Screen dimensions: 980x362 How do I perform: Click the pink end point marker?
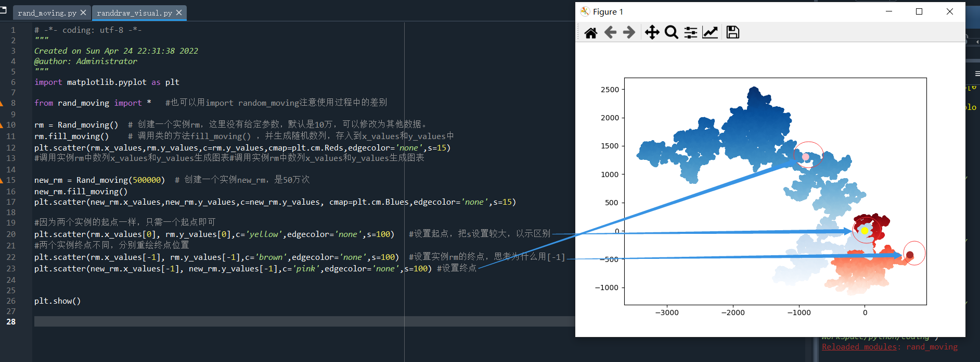(806, 157)
